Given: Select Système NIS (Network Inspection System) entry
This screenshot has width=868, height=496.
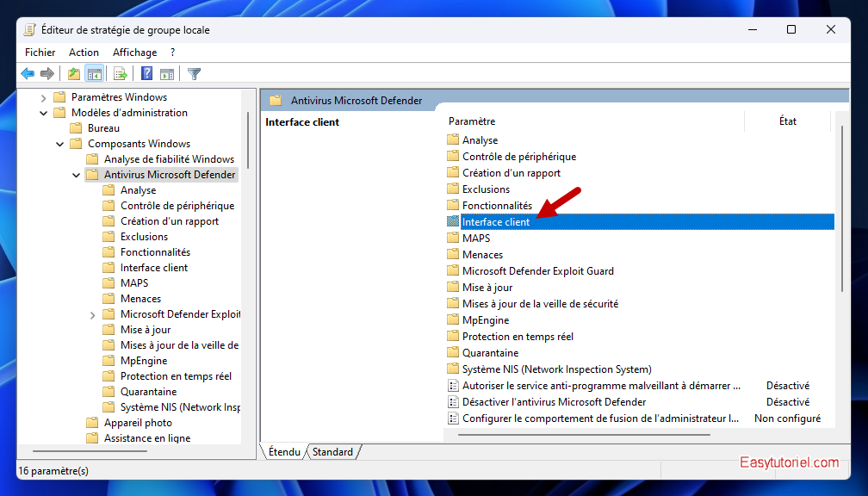Looking at the screenshot, I should (x=557, y=369).
